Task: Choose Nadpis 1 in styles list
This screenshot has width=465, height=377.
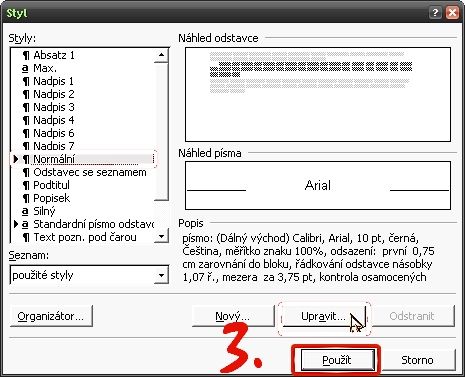Action: [83, 81]
